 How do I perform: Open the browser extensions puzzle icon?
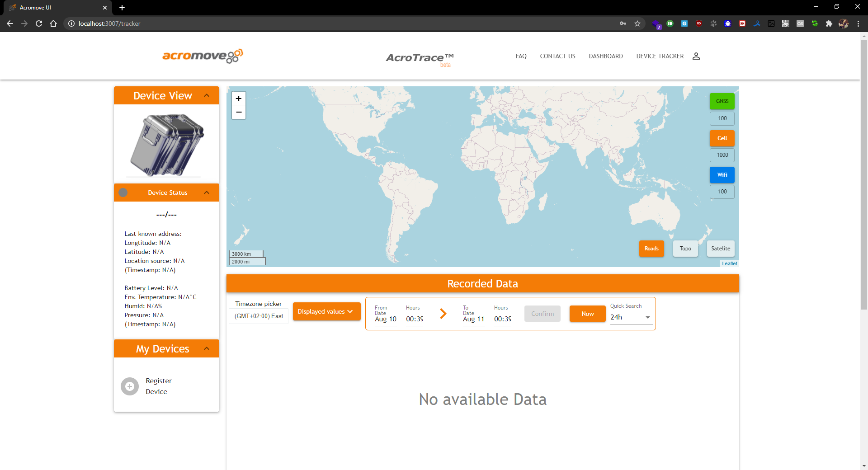click(x=829, y=23)
